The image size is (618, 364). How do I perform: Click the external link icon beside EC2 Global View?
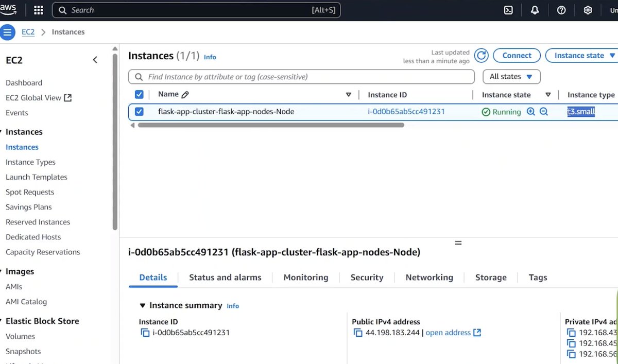click(x=67, y=98)
